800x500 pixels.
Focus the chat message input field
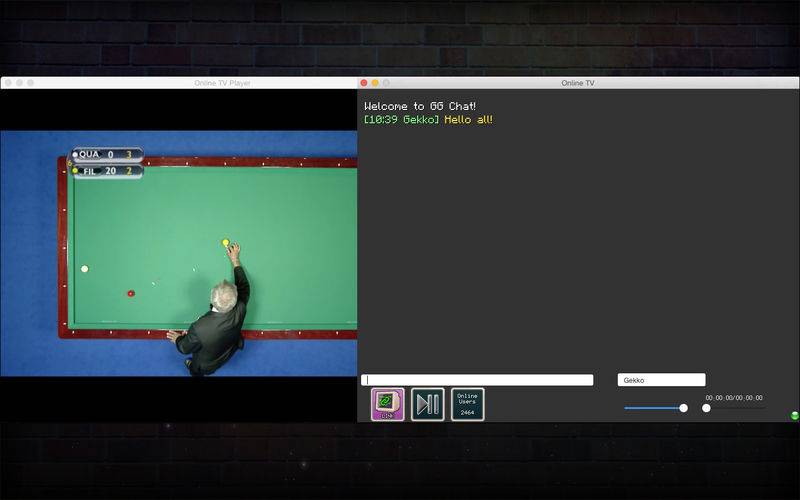point(477,380)
